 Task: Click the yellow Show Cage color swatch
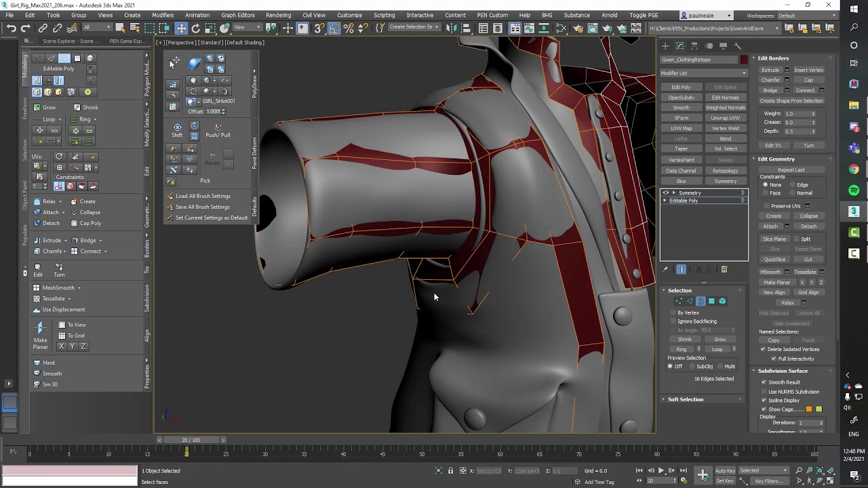(x=818, y=409)
